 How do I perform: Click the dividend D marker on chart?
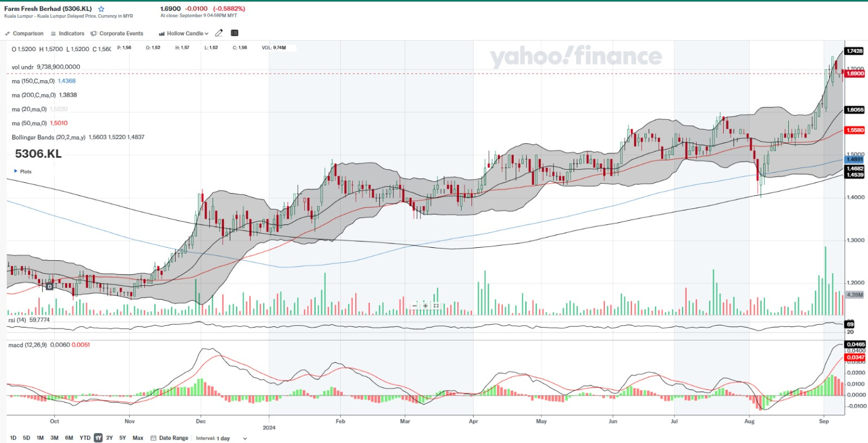click(49, 286)
